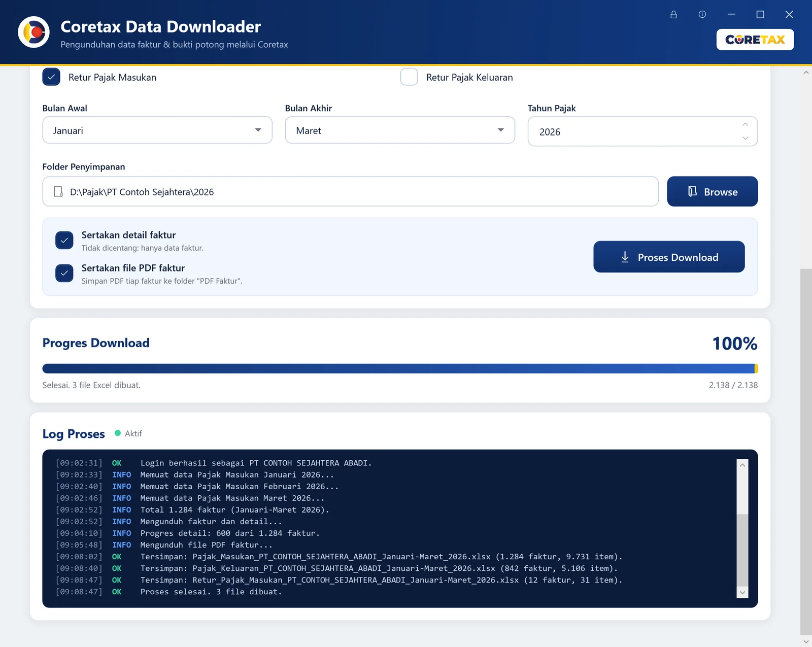The image size is (812, 647).
Task: Click the Browse button
Action: click(712, 192)
